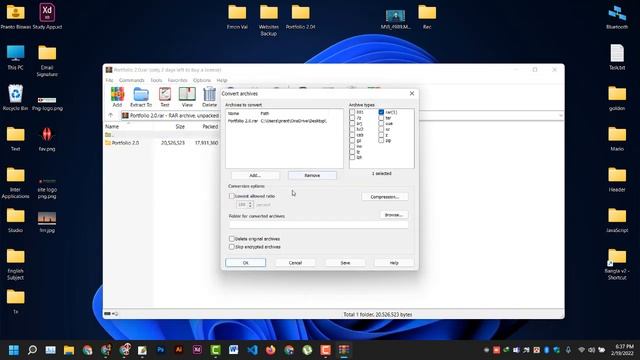Image resolution: width=640 pixels, height=360 pixels.
Task: Check the zip archive type
Action: (x=381, y=140)
